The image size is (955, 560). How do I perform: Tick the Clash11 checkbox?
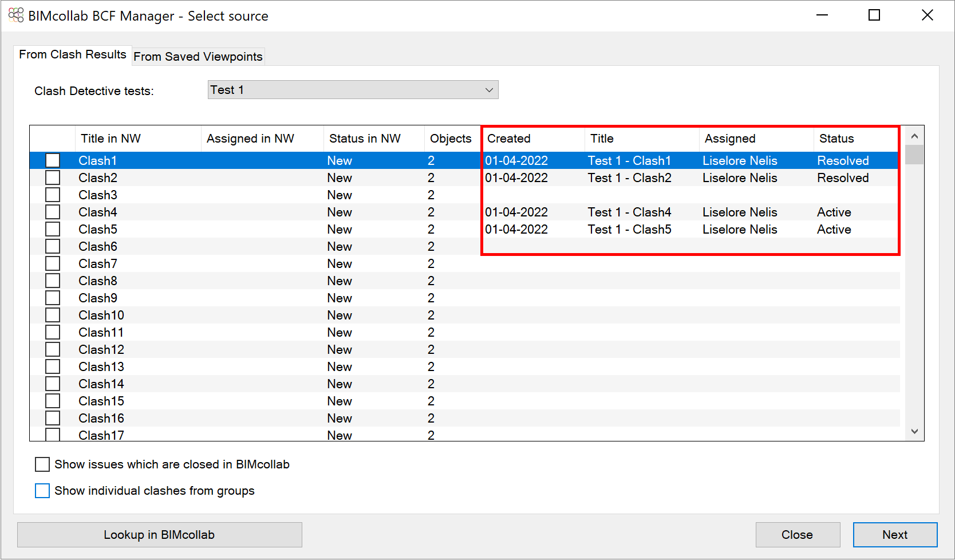(x=53, y=332)
